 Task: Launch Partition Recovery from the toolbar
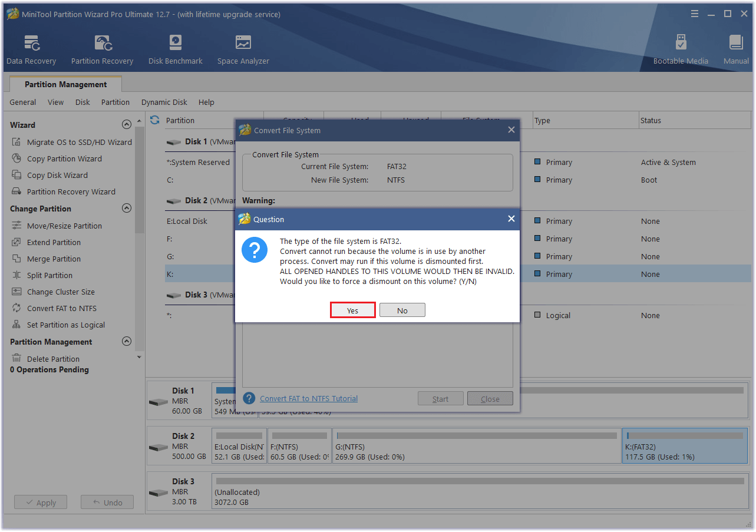click(102, 50)
